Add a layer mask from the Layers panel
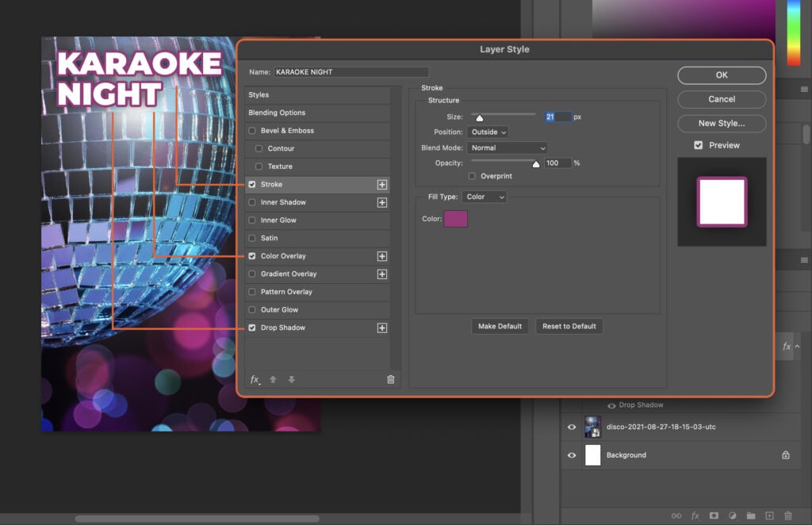This screenshot has width=812, height=525. tap(713, 515)
